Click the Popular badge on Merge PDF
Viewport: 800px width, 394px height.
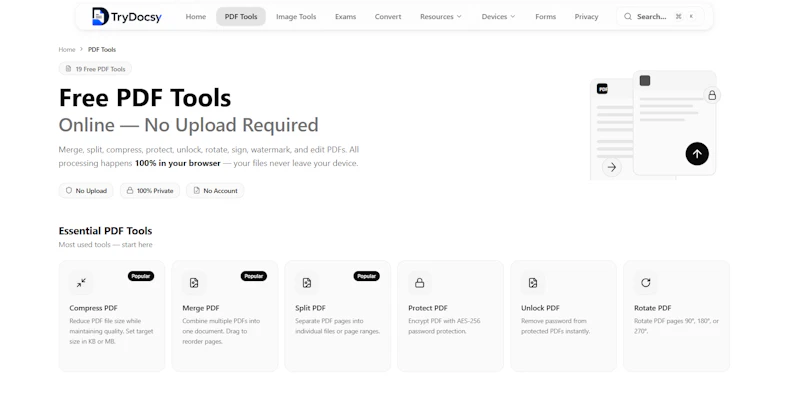click(254, 276)
